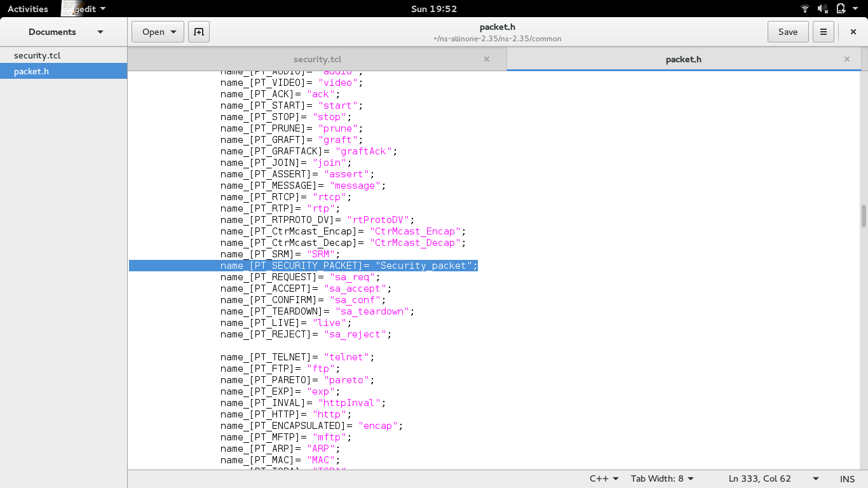Open the battery/power icon in top bar
Screen dimensions: 868x488
pyautogui.click(x=841, y=9)
